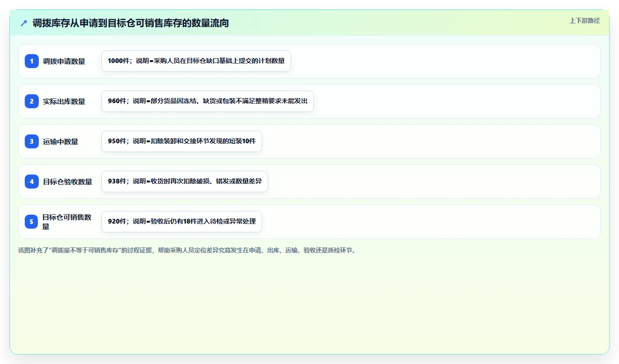Viewport: 619px width, 364px height.
Task: Click the 运输中数量 label
Action: point(61,141)
